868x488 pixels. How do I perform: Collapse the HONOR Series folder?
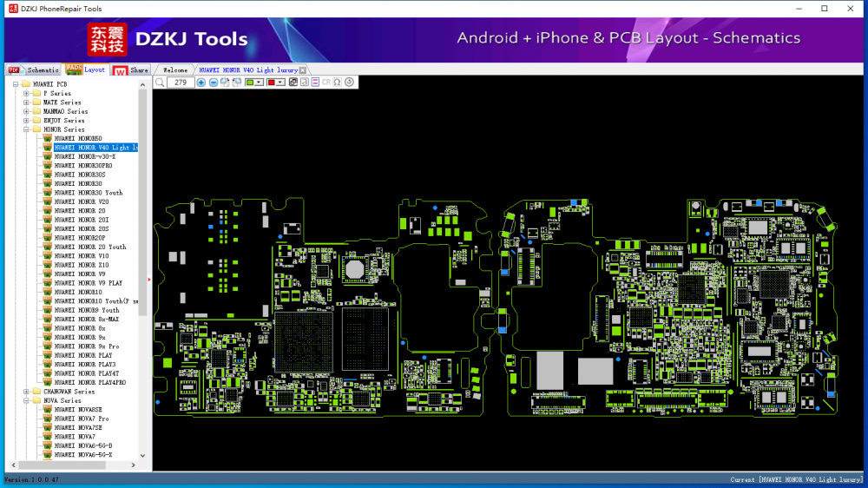pyautogui.click(x=26, y=129)
